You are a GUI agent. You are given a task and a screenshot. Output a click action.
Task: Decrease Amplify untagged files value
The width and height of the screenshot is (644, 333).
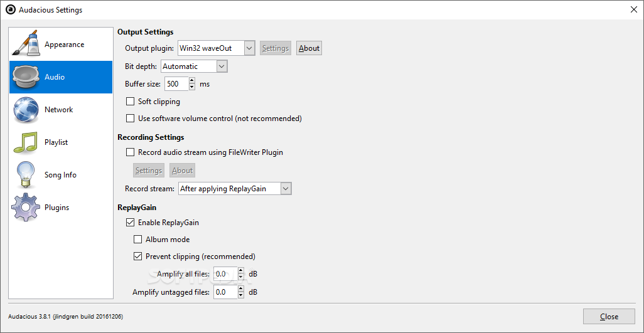(240, 295)
